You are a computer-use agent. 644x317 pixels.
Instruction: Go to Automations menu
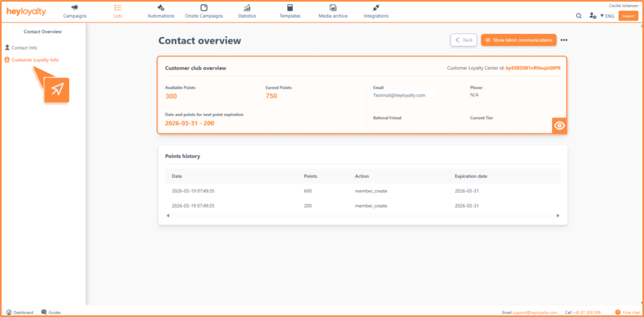[x=161, y=16]
